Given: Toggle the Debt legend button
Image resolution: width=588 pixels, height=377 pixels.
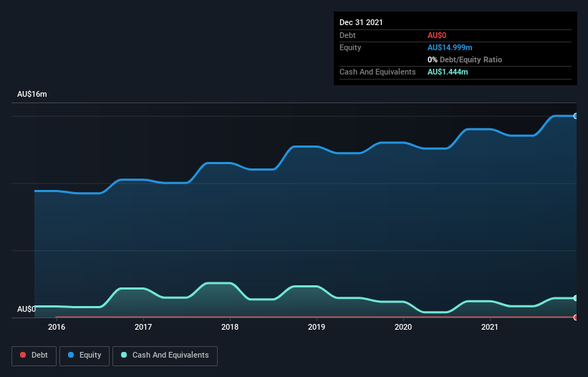Looking at the screenshot, I should coord(34,355).
